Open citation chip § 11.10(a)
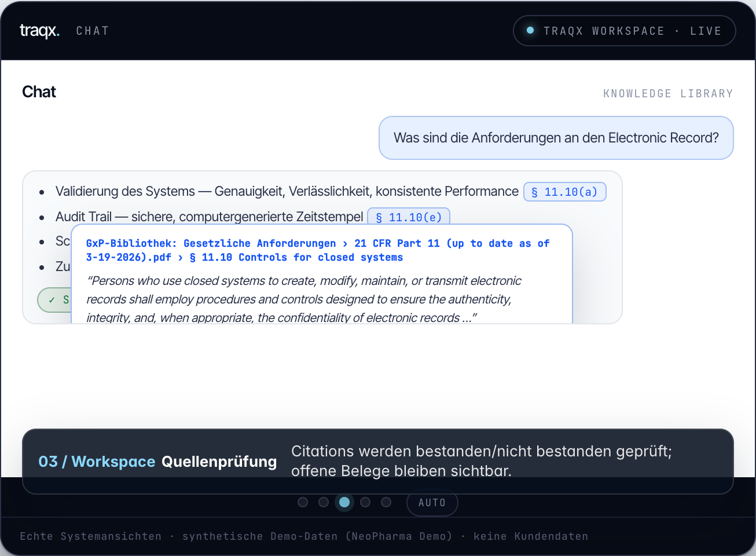This screenshot has height=556, width=756. coord(564,192)
